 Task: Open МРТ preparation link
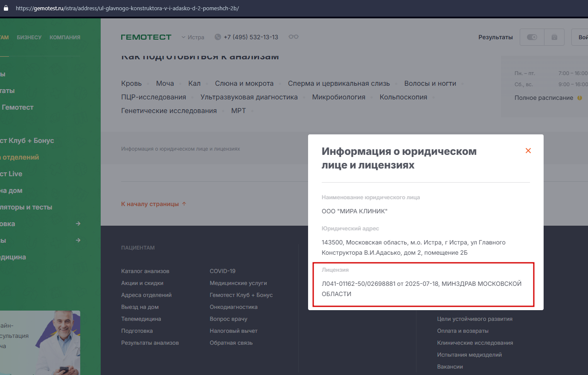coord(239,111)
